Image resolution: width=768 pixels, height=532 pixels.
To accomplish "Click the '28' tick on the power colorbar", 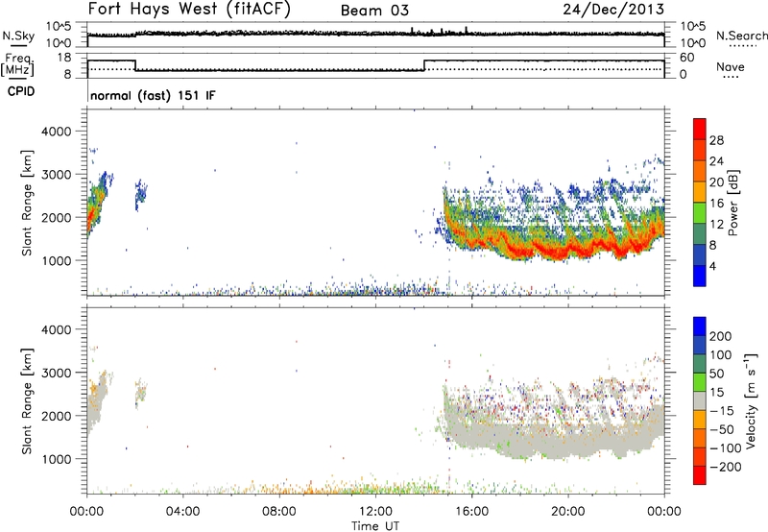I will 716,140.
